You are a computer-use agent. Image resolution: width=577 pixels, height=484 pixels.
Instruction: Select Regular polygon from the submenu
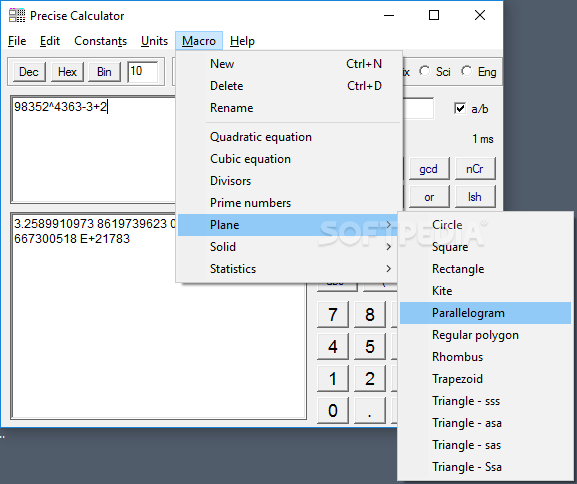click(485, 335)
